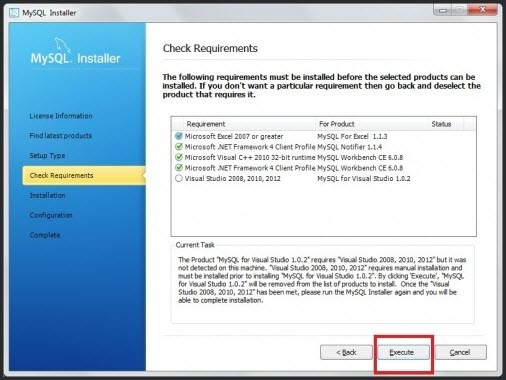
Task: Cancel the MySQL installation
Action: tap(460, 352)
